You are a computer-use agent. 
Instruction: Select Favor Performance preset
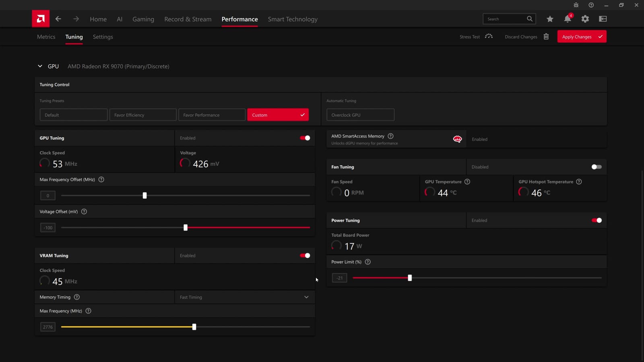tap(212, 115)
